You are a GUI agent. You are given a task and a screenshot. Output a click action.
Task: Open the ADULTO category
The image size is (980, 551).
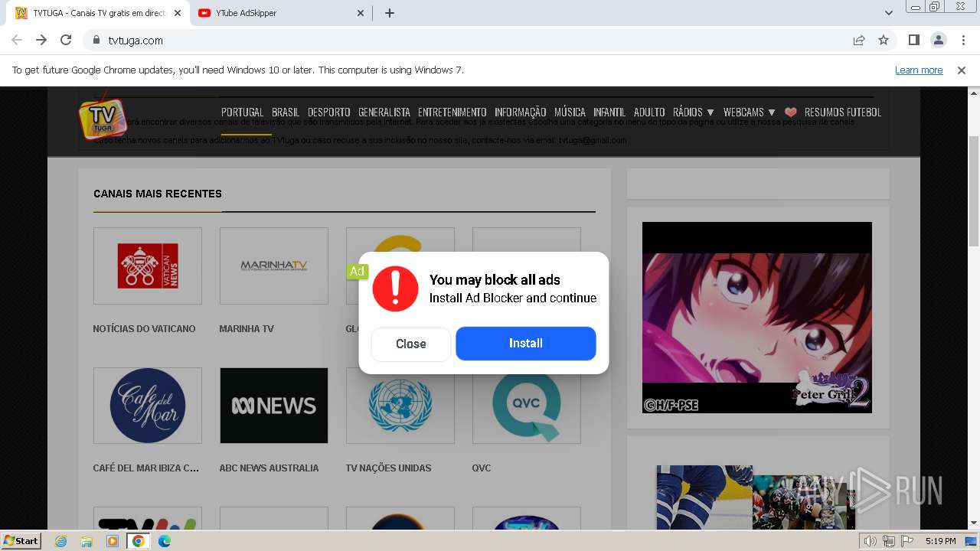649,112
